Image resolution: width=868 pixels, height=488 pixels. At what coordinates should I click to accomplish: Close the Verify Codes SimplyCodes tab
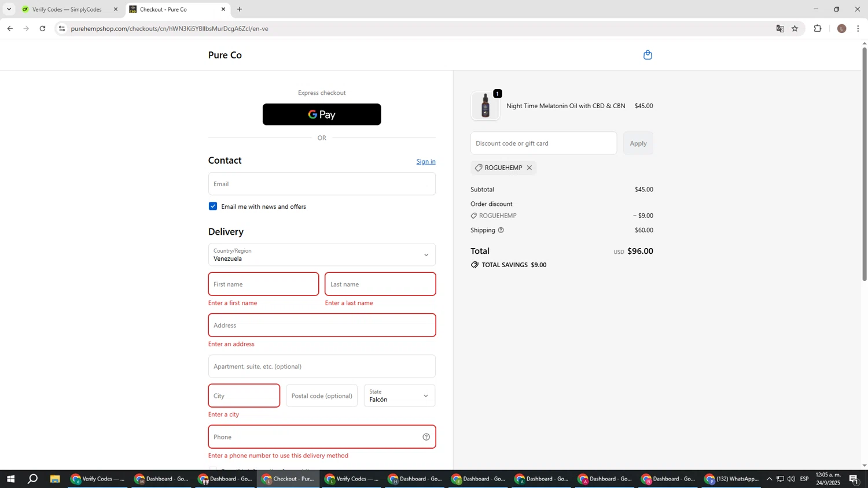(116, 9)
